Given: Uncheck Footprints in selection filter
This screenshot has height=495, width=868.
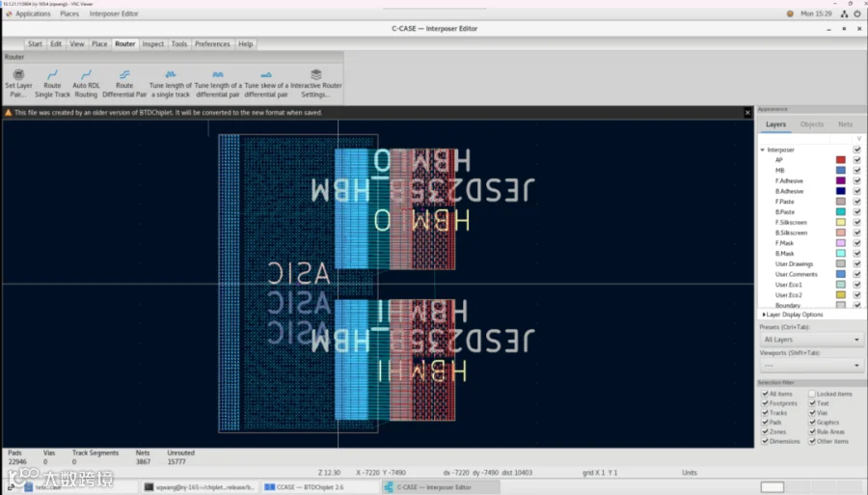Looking at the screenshot, I should click(765, 403).
